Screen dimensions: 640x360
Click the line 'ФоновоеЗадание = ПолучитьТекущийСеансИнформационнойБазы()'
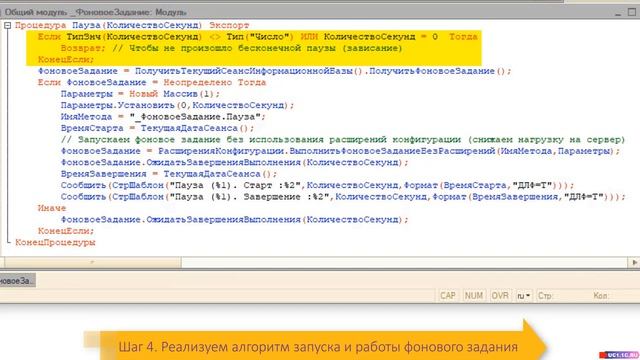274,71
